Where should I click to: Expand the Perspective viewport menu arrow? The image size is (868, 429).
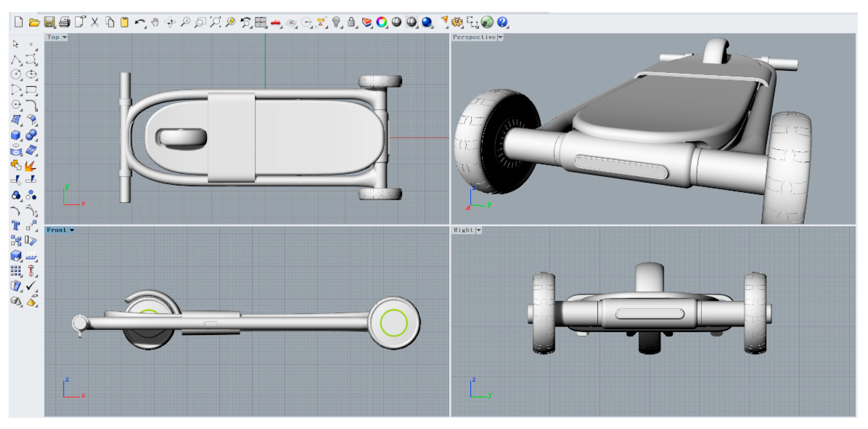point(500,37)
